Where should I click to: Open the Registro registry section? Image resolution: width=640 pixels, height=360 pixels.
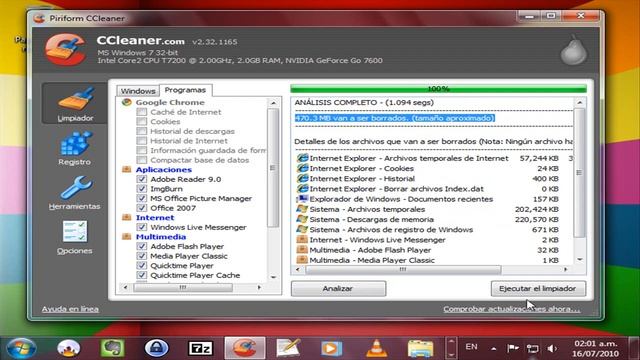(75, 148)
